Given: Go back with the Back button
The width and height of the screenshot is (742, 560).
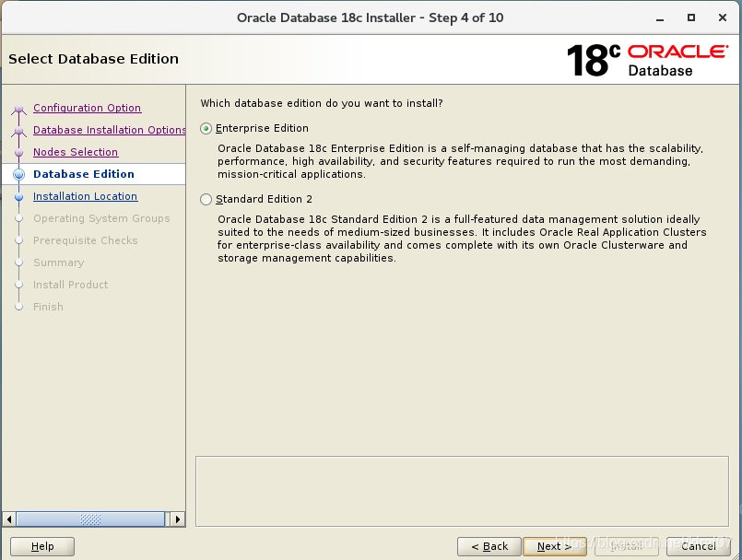Looking at the screenshot, I should [489, 546].
